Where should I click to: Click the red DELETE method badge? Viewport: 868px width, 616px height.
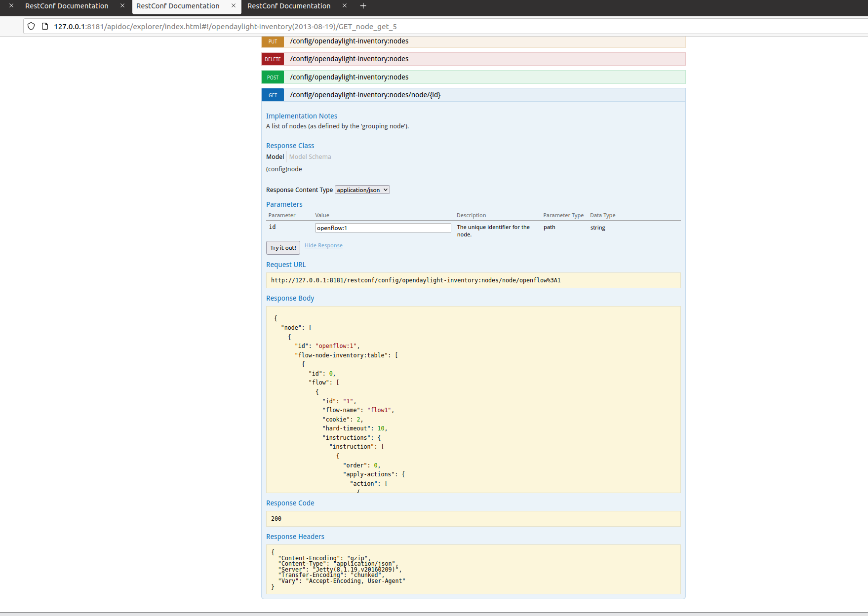coord(273,59)
